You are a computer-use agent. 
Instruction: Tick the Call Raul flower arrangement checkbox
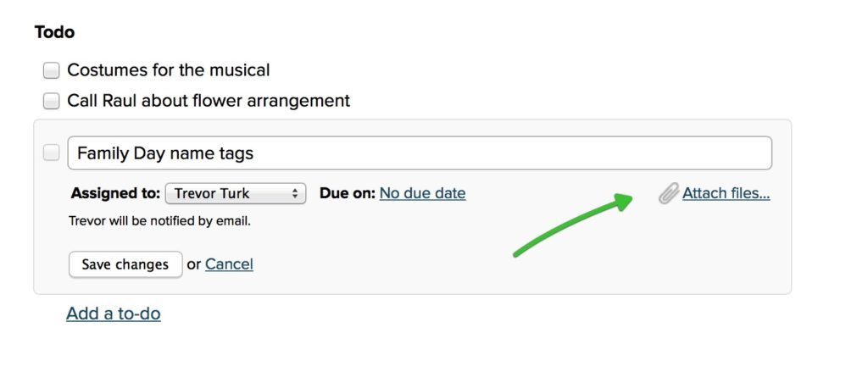click(51, 102)
